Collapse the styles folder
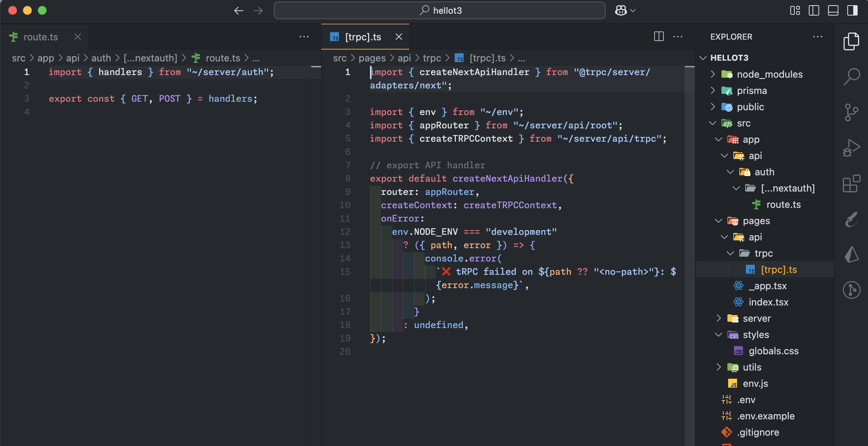The height and width of the screenshot is (446, 868). coord(756,335)
